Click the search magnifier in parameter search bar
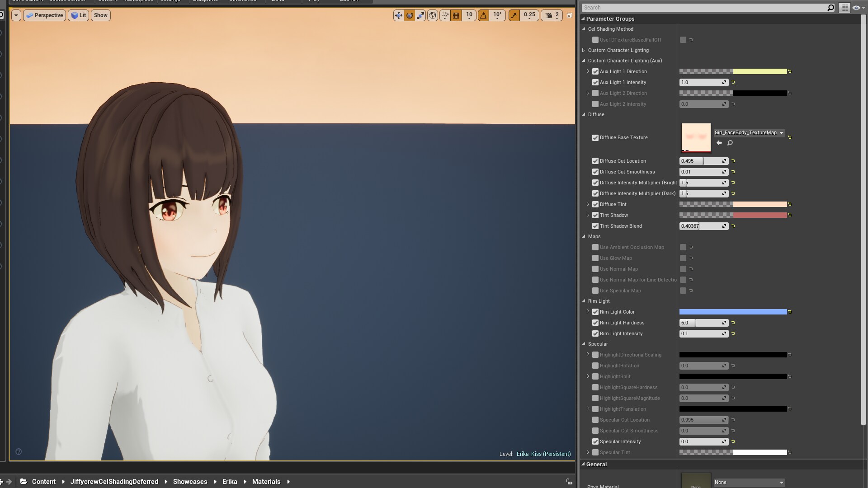Screen dimensions: 868x488 coord(830,7)
